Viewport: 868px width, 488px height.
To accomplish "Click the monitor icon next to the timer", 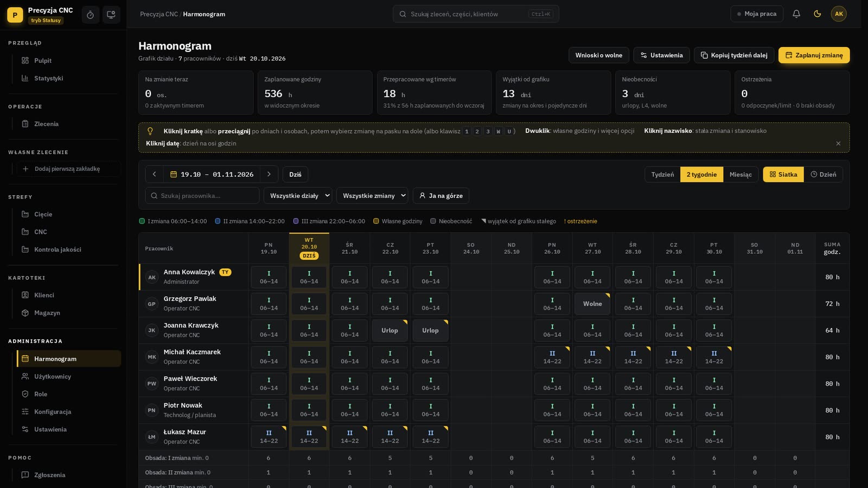I will coord(111,15).
